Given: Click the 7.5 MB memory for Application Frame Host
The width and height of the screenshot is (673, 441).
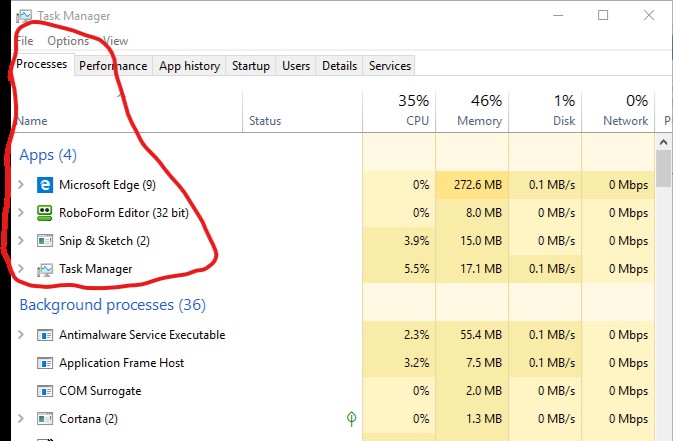Looking at the screenshot, I should click(x=484, y=363).
